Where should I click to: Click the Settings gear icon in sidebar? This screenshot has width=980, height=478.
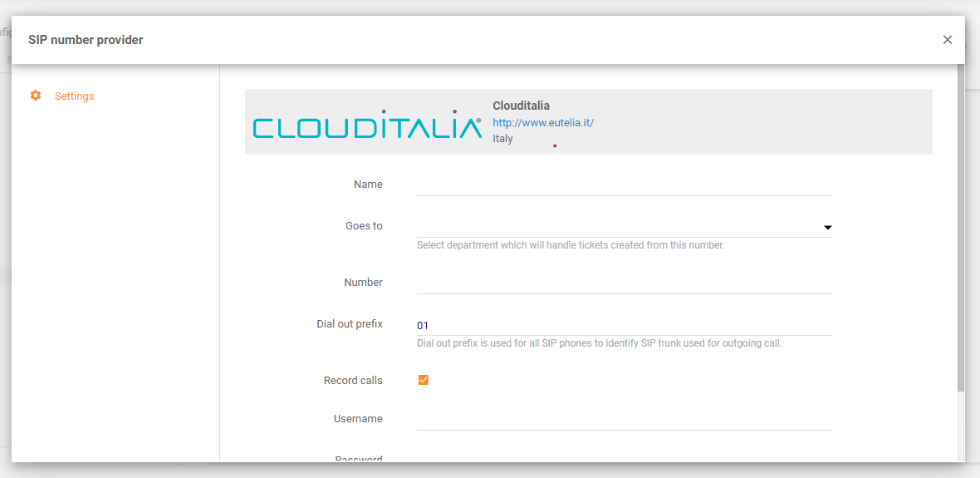tap(36, 96)
